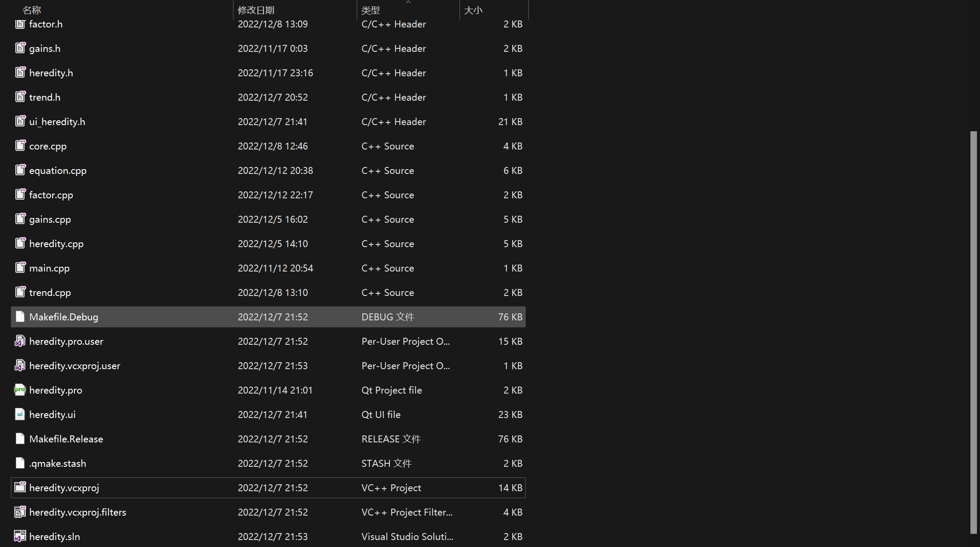Screen dimensions: 980x547
Task: Click the Makefile.Debug blank file icon
Action: [20, 316]
